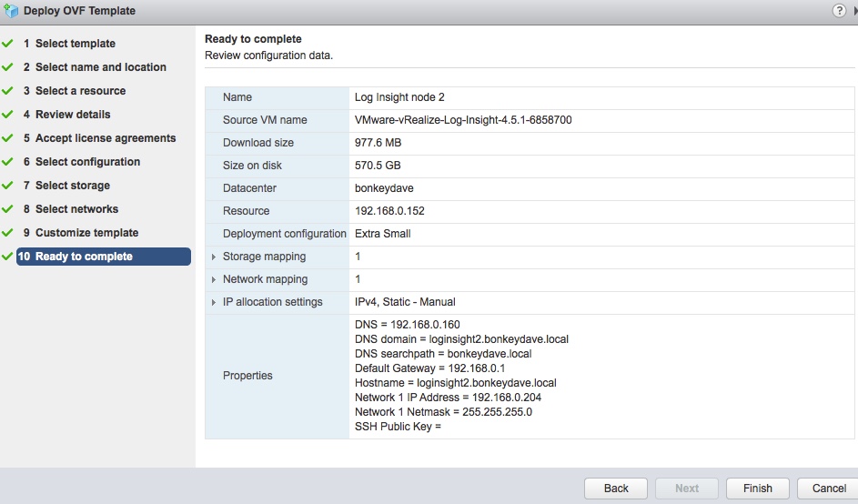Click the Deploy OVF Template title icon
Image resolution: width=858 pixels, height=504 pixels.
10,10
